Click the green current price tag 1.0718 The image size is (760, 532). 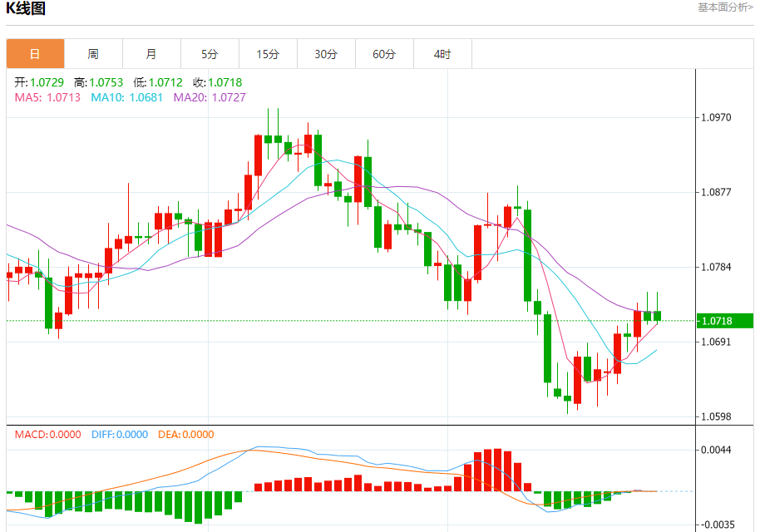click(x=724, y=321)
